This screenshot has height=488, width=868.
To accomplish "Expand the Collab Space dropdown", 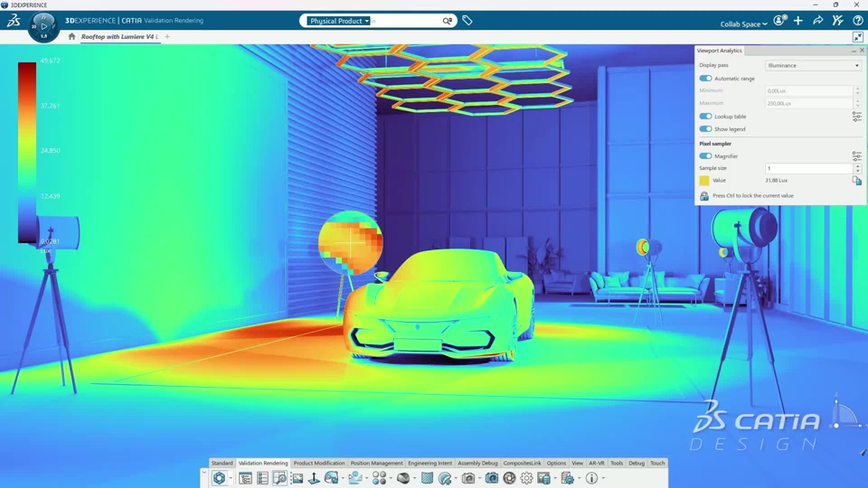I will tap(743, 23).
